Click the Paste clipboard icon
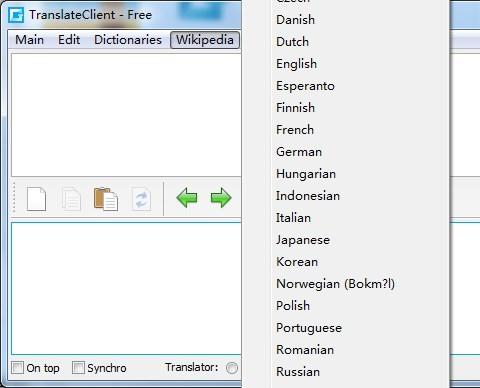This screenshot has height=388, width=480. [x=106, y=199]
